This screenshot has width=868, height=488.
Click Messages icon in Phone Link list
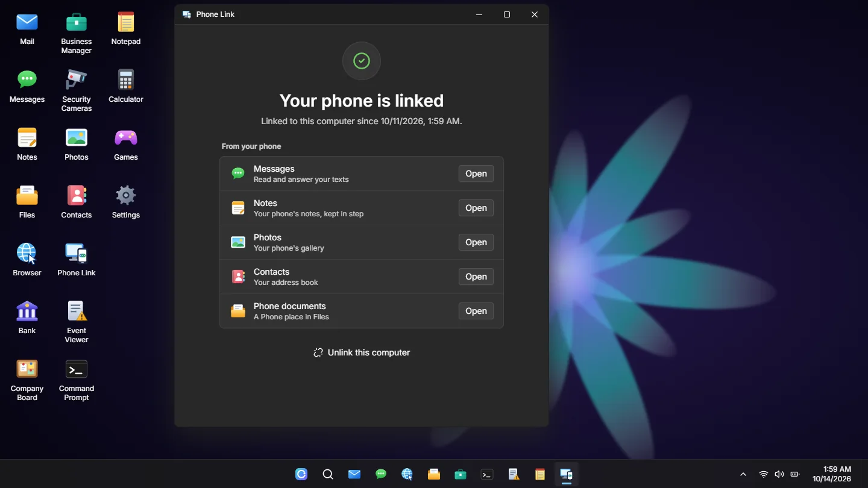(x=238, y=174)
